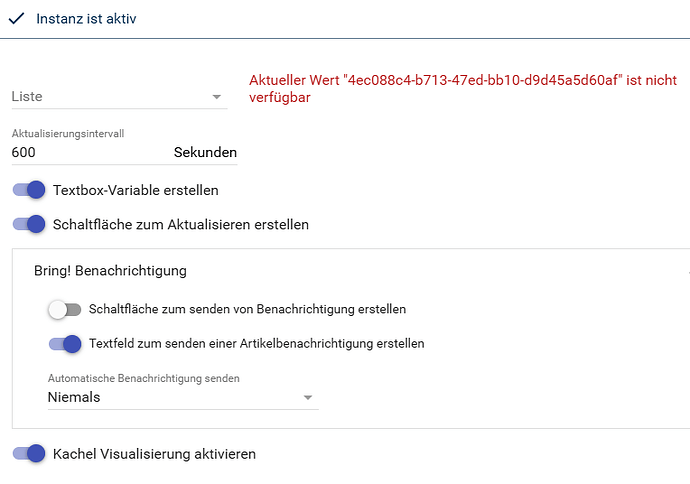
Task: Click the arrow icon next to Niemals
Action: click(x=308, y=397)
